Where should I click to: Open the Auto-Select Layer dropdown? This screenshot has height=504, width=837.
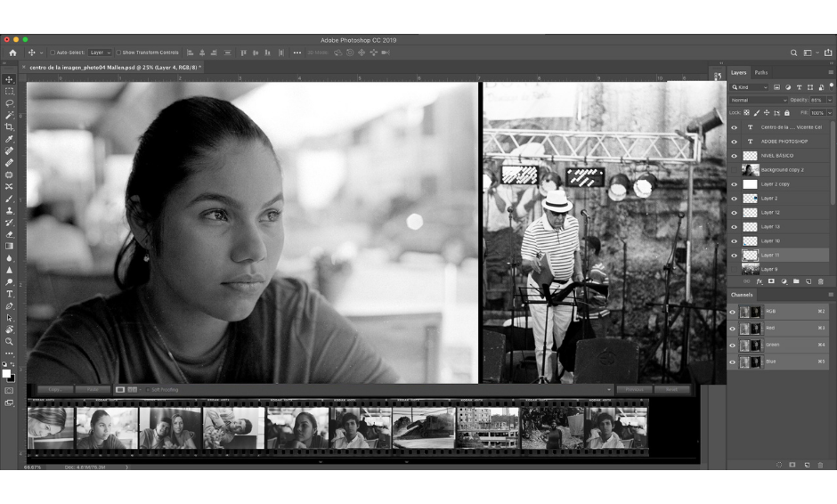tap(101, 53)
